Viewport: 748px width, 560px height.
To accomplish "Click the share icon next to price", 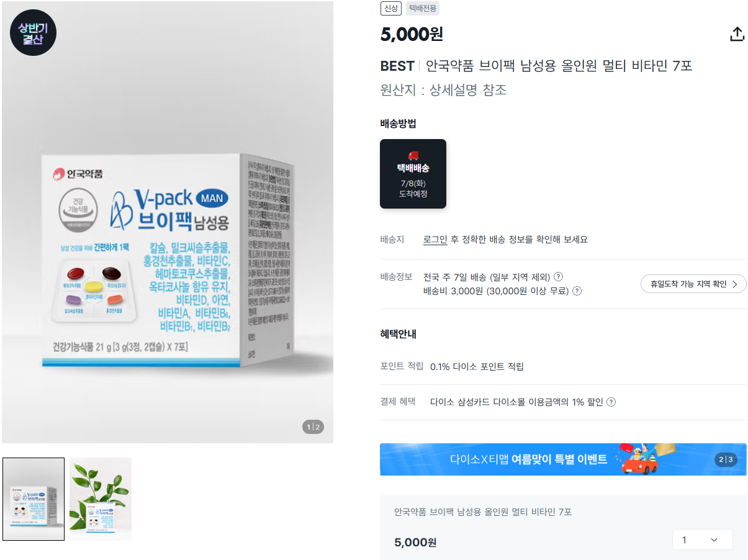I will pos(737,34).
